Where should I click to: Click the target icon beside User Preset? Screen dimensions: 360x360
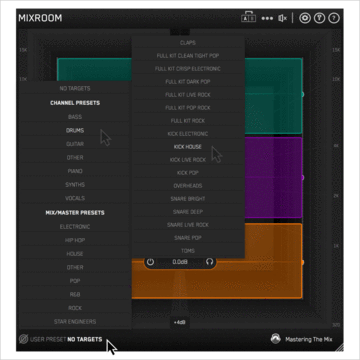tap(23, 339)
